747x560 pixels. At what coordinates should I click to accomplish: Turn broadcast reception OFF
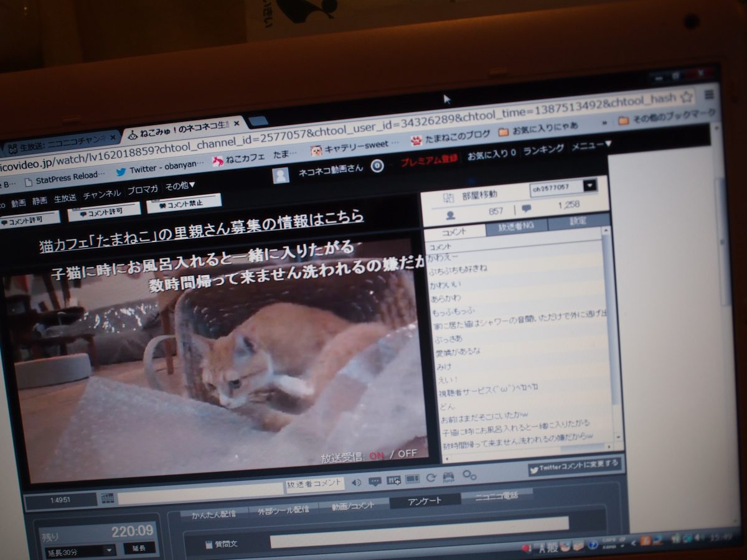click(407, 453)
